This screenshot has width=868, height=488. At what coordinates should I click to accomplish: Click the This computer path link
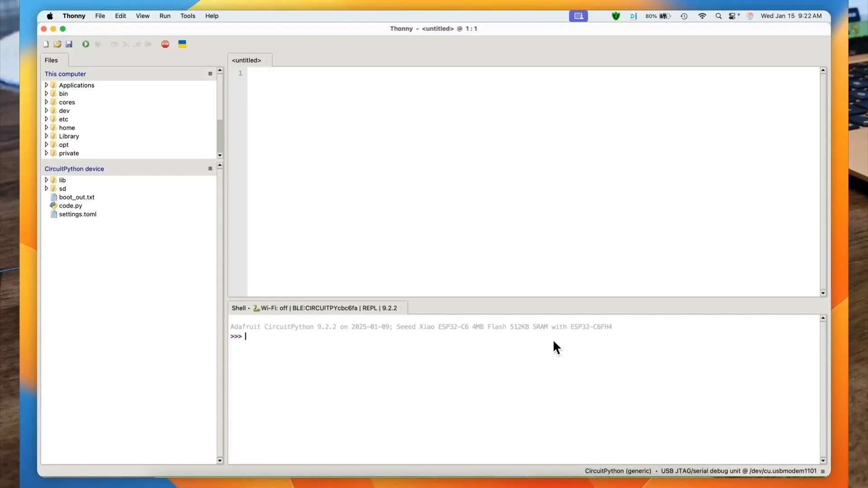[65, 74]
